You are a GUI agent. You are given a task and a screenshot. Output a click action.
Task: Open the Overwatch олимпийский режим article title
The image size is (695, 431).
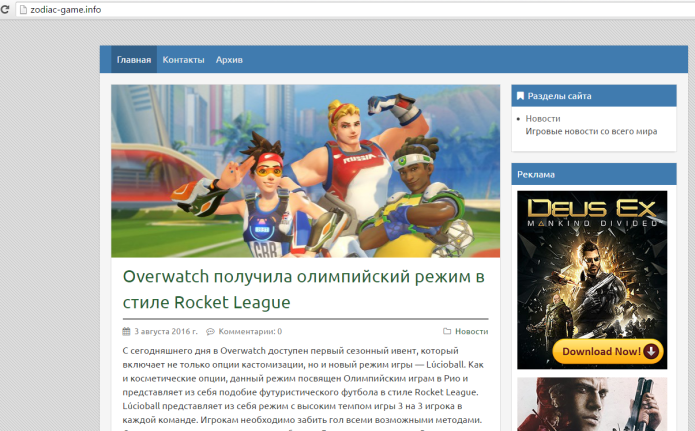click(x=304, y=289)
